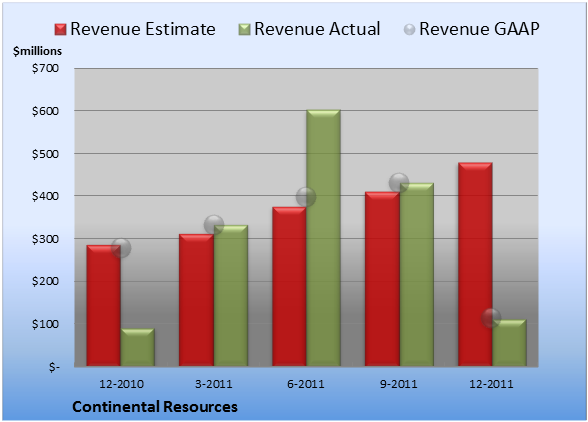The height and width of the screenshot is (422, 588).
Task: Select the green actual bar for 9-2011
Action: [x=416, y=275]
